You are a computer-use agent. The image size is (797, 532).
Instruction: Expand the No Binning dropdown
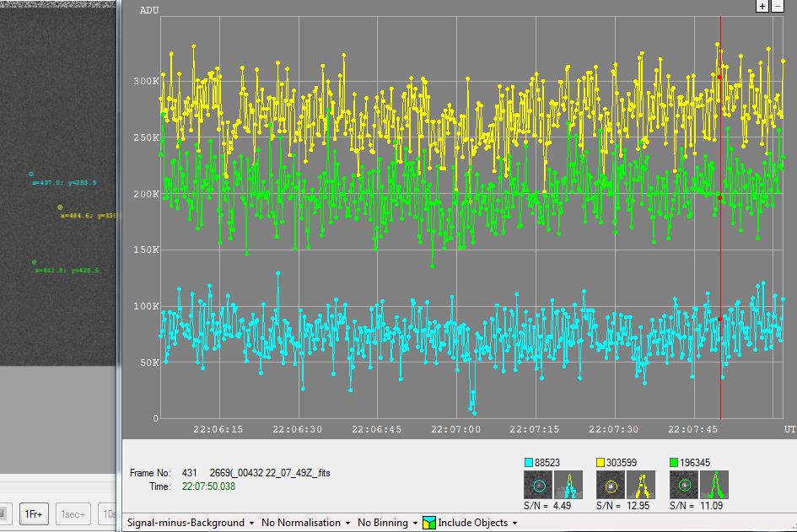pyautogui.click(x=387, y=523)
